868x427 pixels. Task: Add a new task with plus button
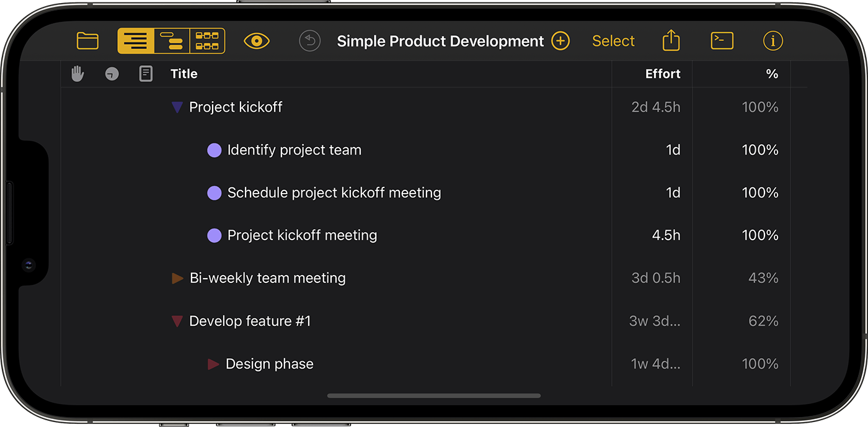click(x=560, y=41)
